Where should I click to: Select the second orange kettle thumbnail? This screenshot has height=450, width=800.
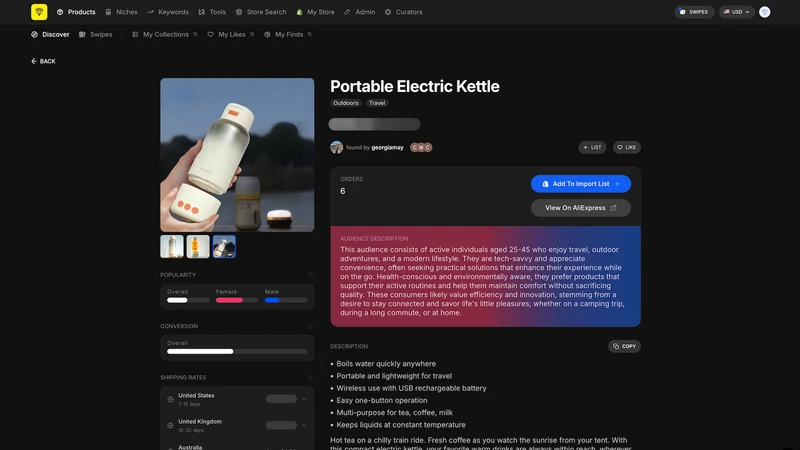coord(198,246)
